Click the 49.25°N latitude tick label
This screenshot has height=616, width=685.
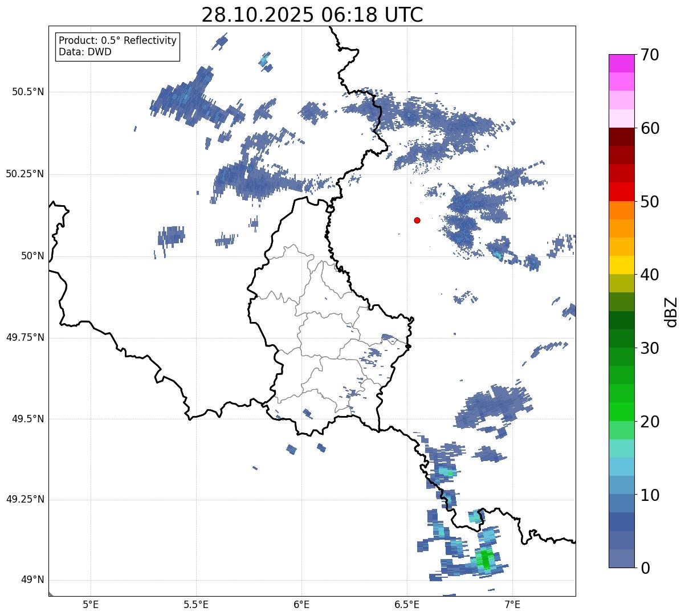[25, 500]
